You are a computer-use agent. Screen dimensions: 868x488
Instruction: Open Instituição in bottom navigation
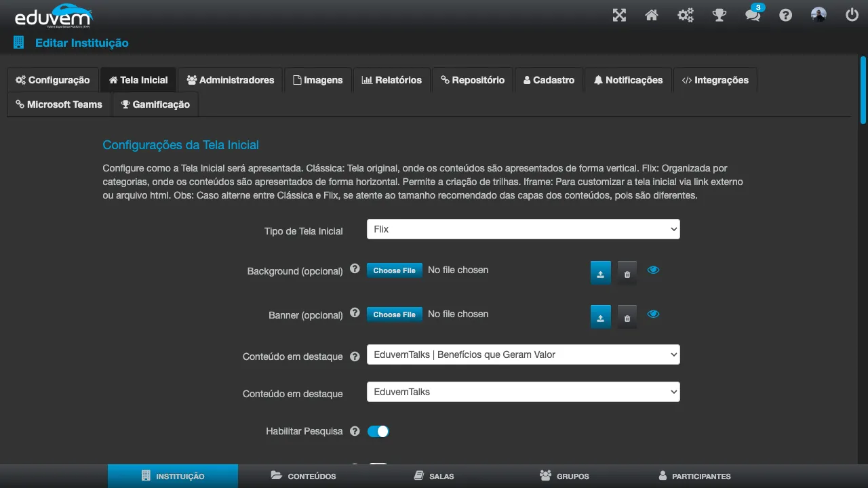click(x=173, y=476)
